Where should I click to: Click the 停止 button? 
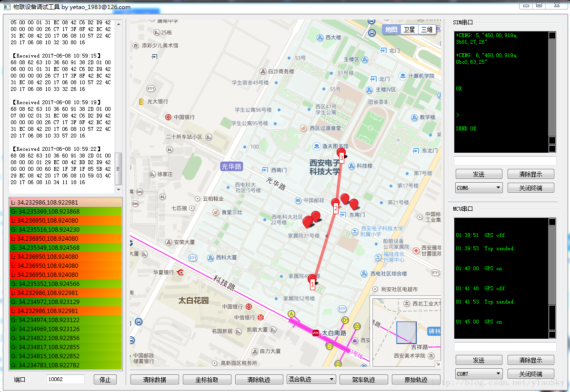coord(105,379)
